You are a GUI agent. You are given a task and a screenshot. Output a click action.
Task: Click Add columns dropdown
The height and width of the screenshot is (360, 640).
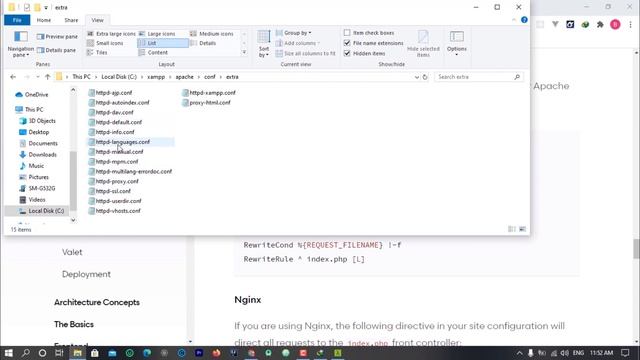298,43
